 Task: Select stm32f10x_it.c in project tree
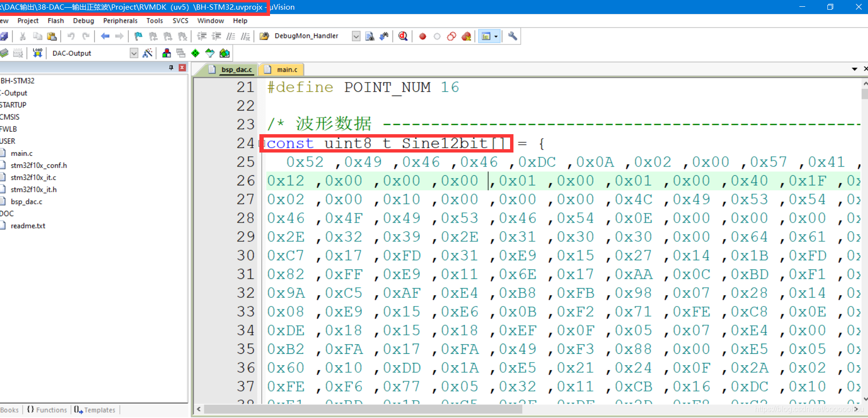coord(33,177)
